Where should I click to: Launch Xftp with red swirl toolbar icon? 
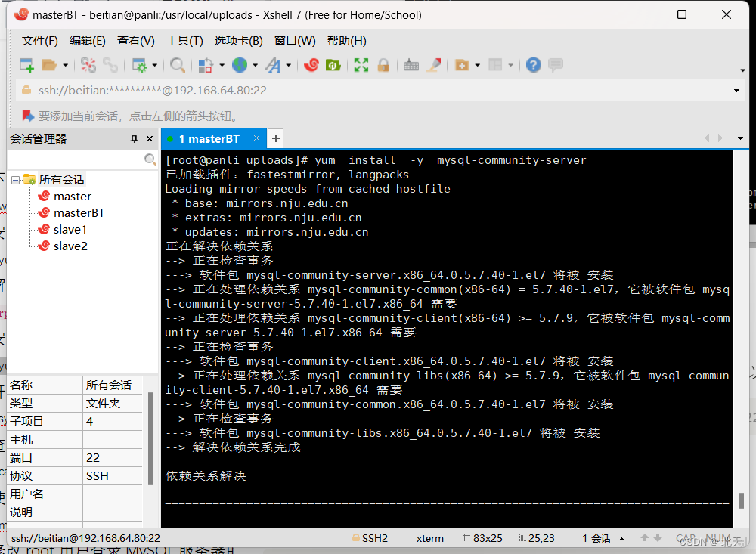(x=311, y=64)
